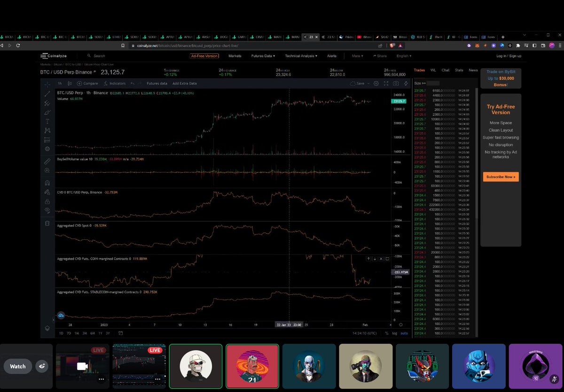Image resolution: width=564 pixels, height=392 pixels.
Task: Open the object tree layers icon
Action: pos(47,328)
